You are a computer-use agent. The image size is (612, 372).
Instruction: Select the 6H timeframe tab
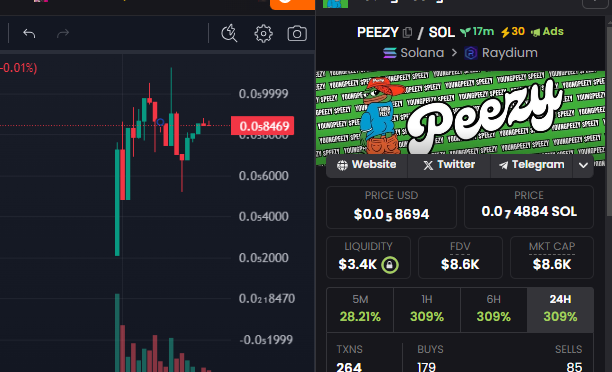coord(494,310)
